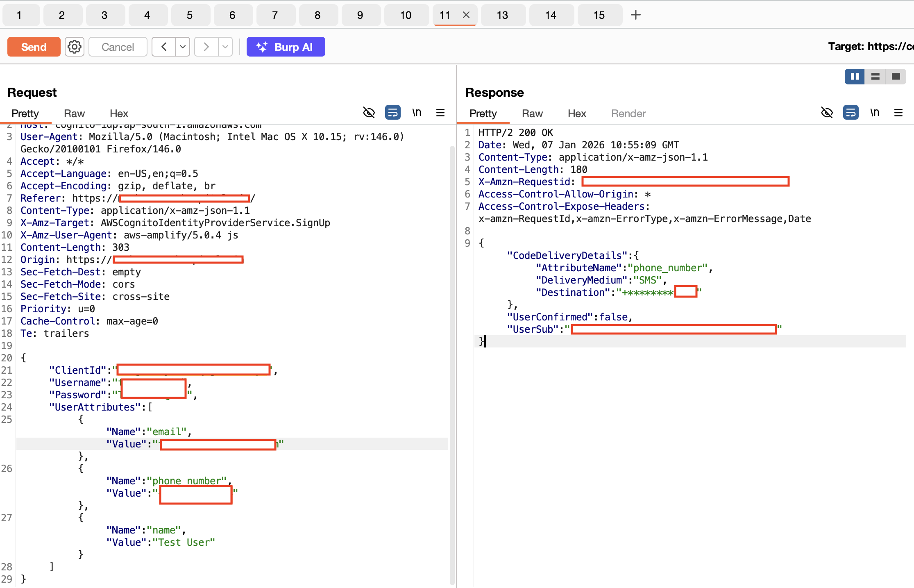Show newline characters in Response pane
This screenshot has height=588, width=914.
click(x=875, y=113)
